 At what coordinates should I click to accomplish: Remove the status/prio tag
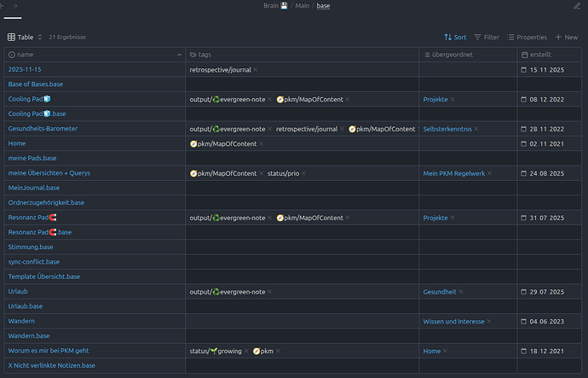(303, 173)
